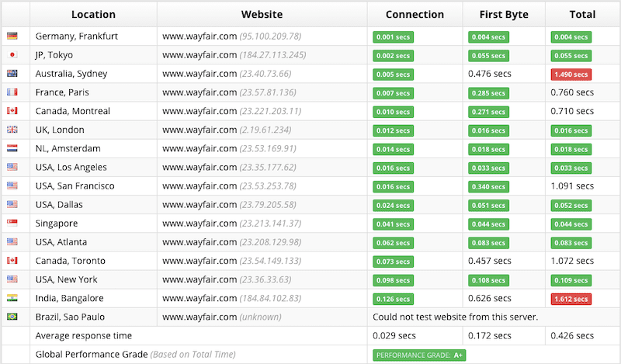This screenshot has height=364, width=621.
Task: Click the 0.340 secs first byte badge
Action: pyautogui.click(x=488, y=187)
